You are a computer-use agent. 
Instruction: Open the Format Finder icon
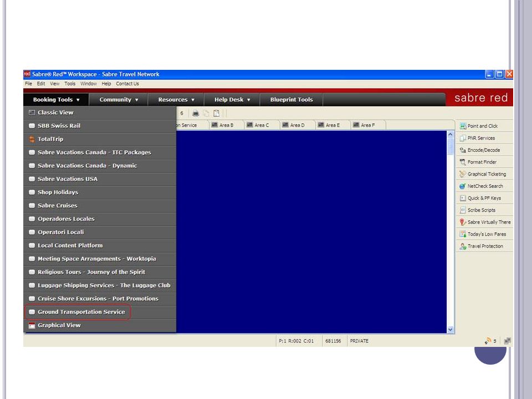point(463,162)
